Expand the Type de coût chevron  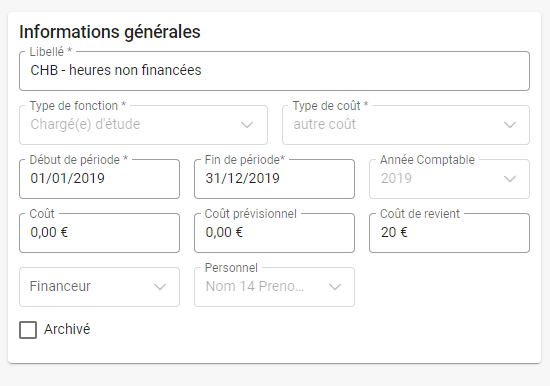(x=510, y=125)
